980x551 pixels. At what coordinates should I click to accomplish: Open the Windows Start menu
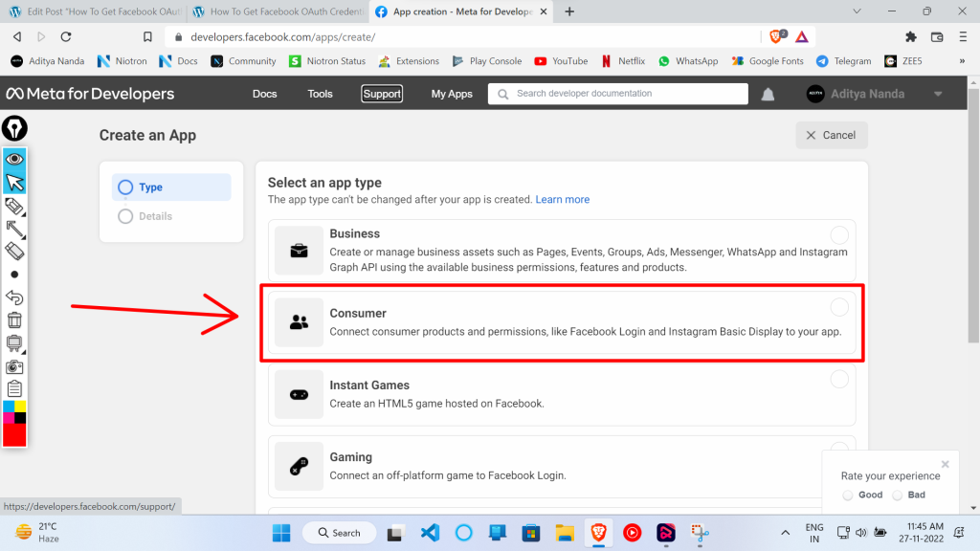[x=281, y=533]
